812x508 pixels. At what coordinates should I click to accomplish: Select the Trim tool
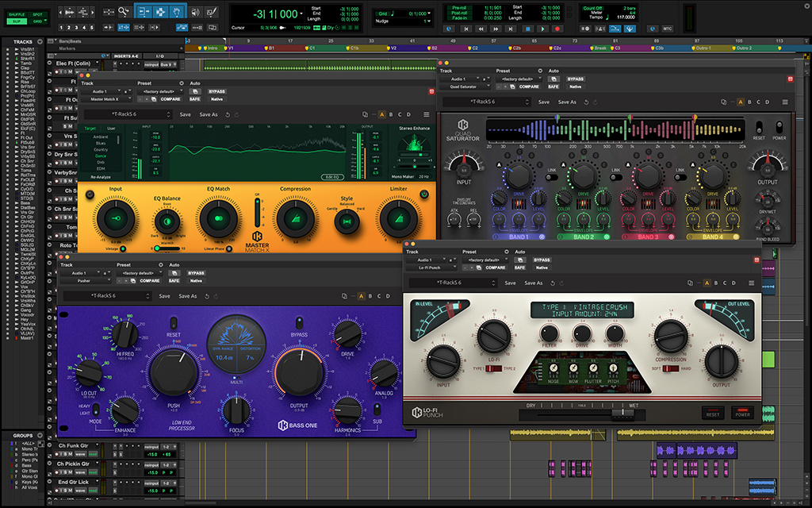pos(144,11)
